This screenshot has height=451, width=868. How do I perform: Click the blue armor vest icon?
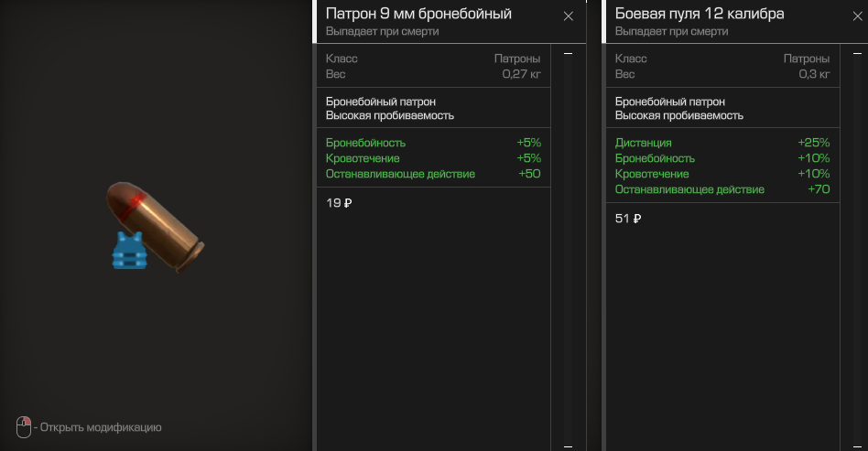point(129,251)
